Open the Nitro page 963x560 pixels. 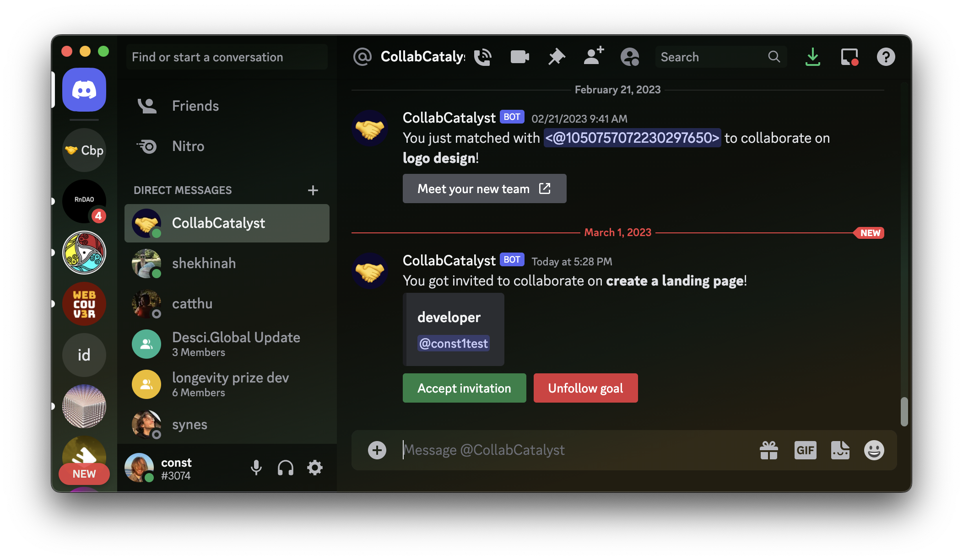tap(227, 146)
